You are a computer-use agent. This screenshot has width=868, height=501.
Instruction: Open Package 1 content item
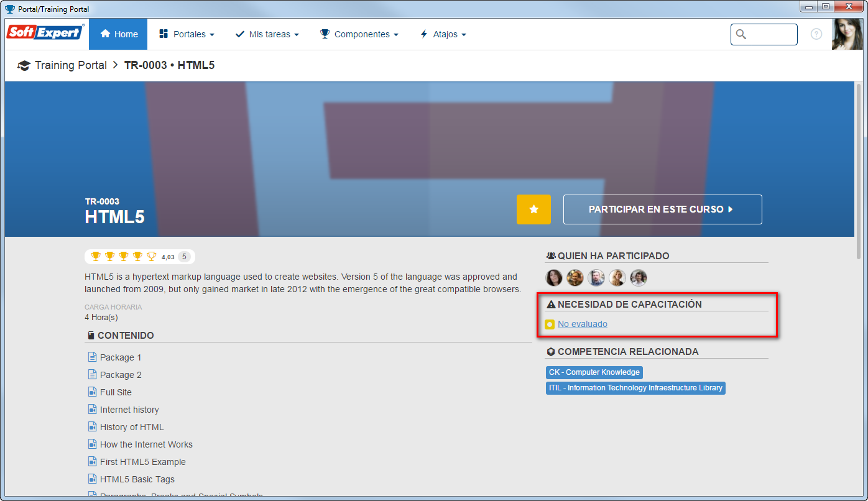coord(121,357)
